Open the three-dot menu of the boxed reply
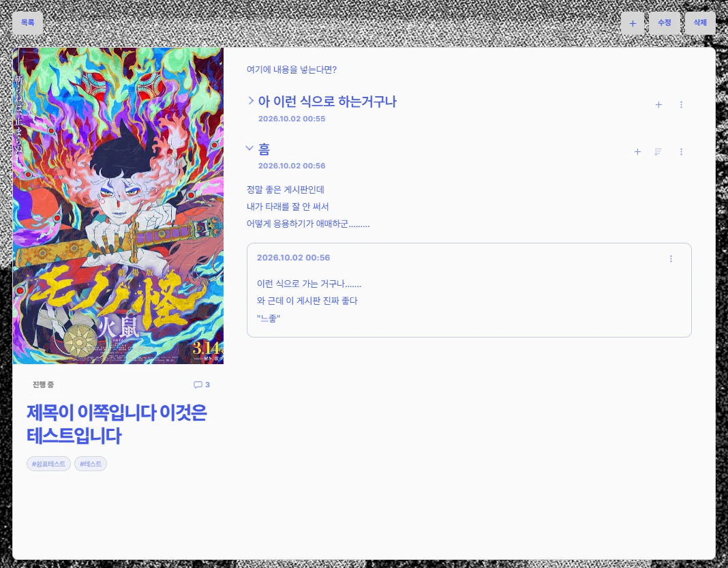 tap(671, 258)
